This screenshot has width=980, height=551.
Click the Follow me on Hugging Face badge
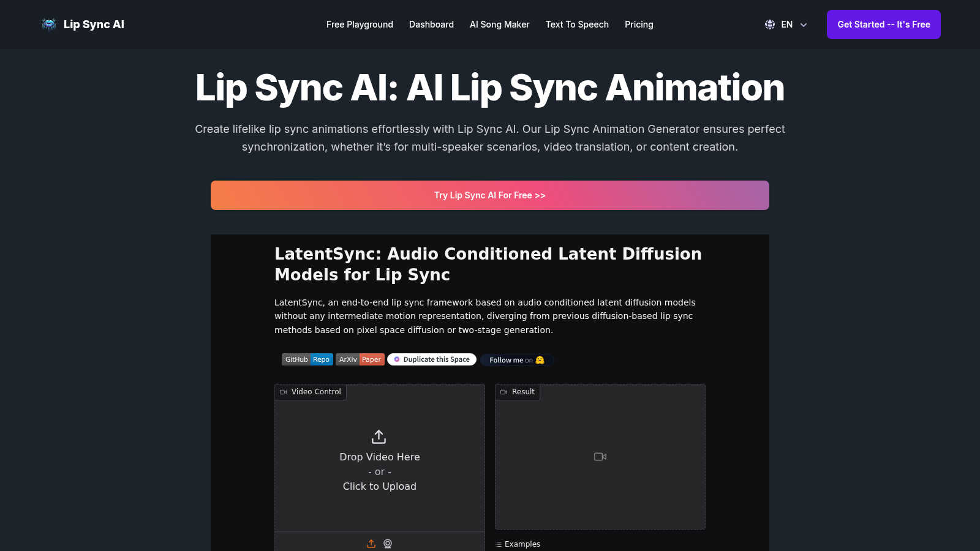(517, 360)
